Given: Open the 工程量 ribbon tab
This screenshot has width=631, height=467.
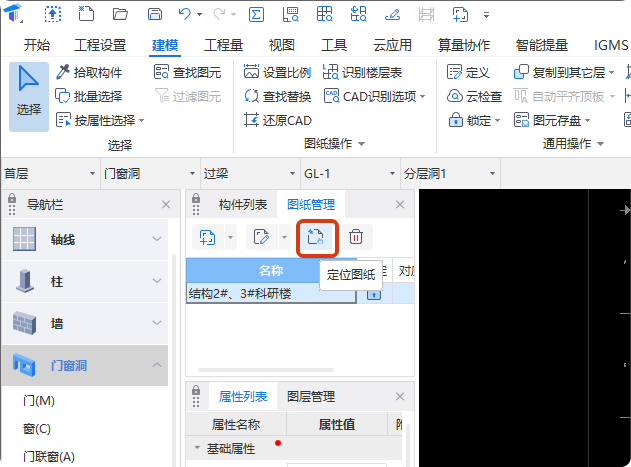Looking at the screenshot, I should (223, 45).
